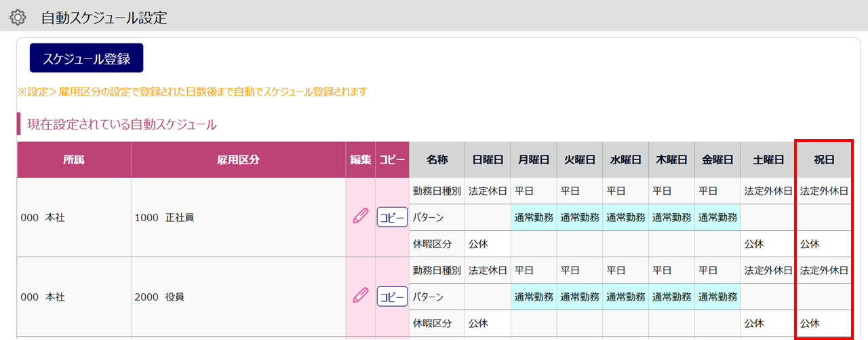Click Saturday 法定外休日 cell for 役員

(768, 270)
